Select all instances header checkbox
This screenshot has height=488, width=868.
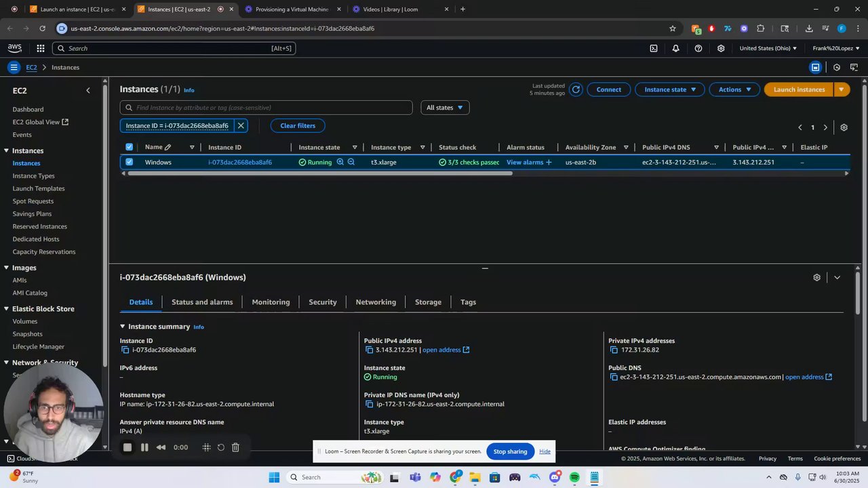tap(130, 147)
